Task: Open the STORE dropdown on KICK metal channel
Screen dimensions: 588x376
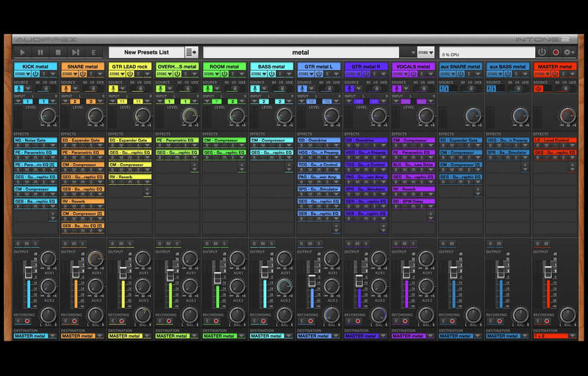Action: [23, 74]
